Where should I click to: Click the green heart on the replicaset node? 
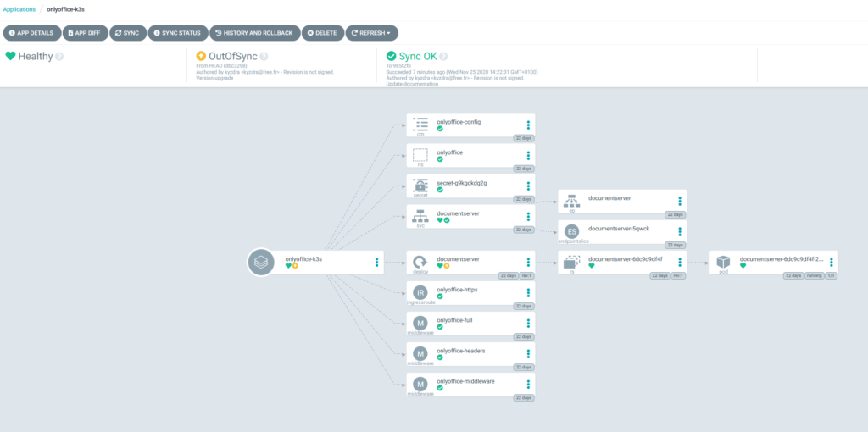click(x=592, y=265)
